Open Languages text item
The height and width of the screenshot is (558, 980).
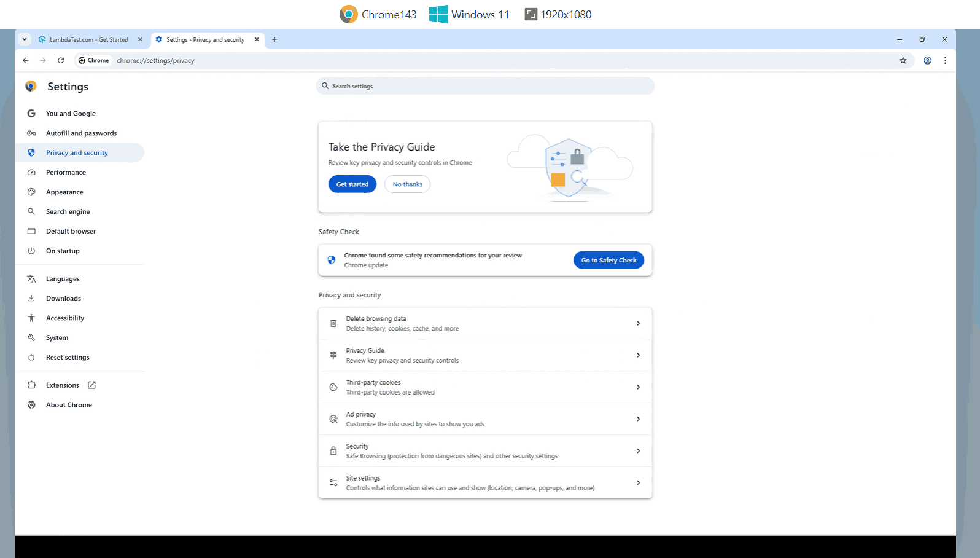(63, 279)
